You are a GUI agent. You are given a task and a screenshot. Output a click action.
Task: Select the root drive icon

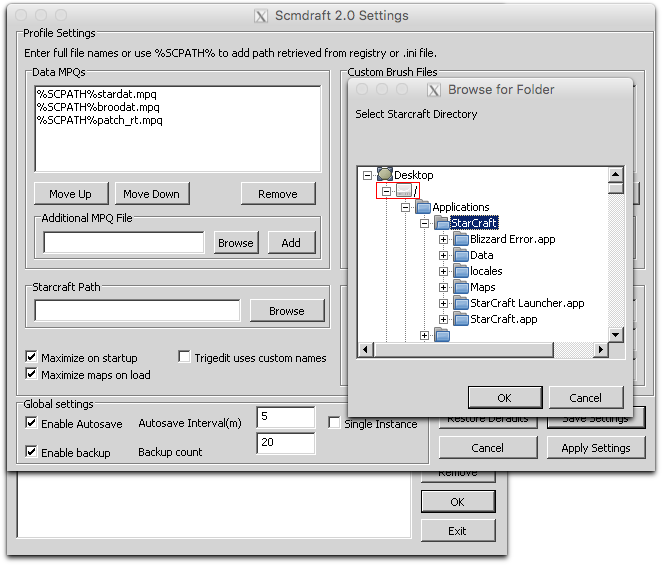[404, 191]
